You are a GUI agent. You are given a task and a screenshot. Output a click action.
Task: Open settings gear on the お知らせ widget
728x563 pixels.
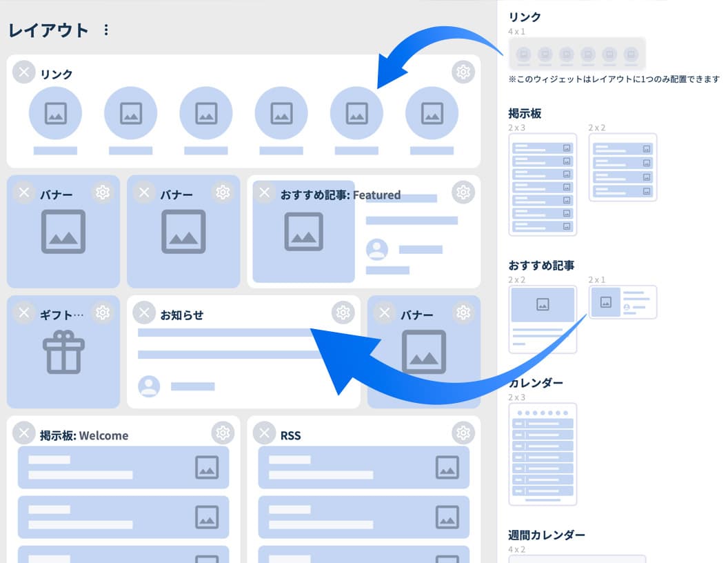343,313
